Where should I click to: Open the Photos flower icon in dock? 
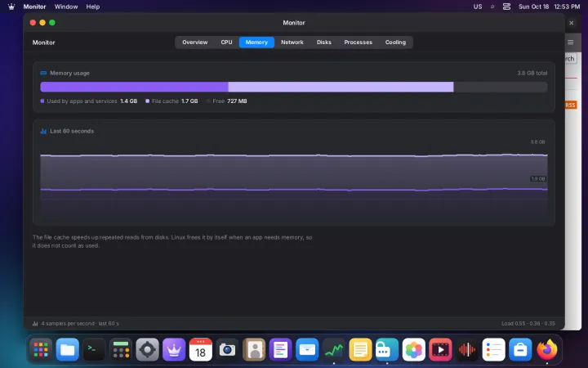click(413, 350)
